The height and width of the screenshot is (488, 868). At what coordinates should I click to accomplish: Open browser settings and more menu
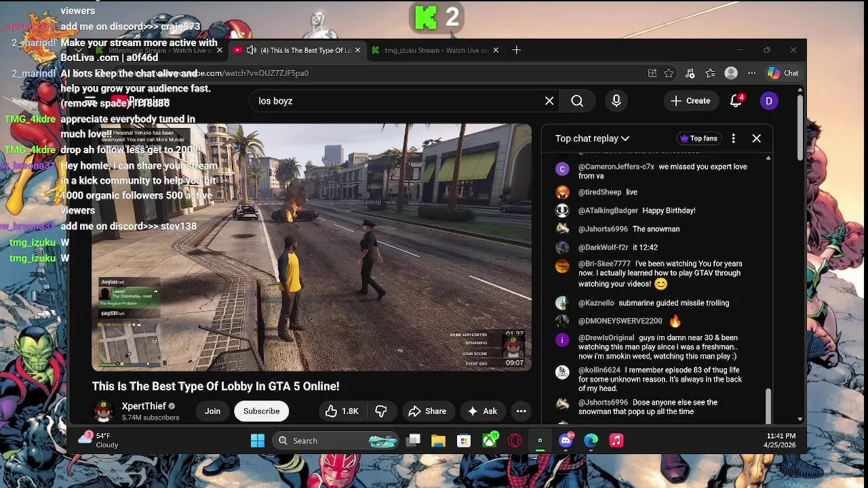point(752,73)
